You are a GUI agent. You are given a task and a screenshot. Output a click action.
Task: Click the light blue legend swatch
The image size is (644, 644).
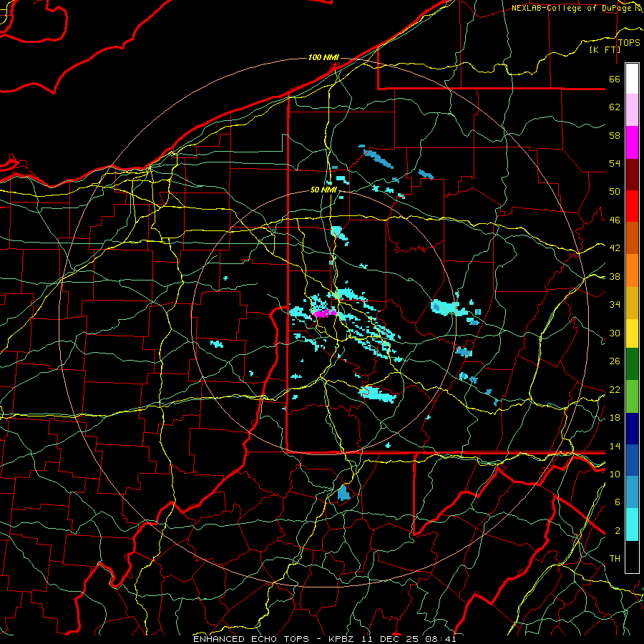point(632,492)
